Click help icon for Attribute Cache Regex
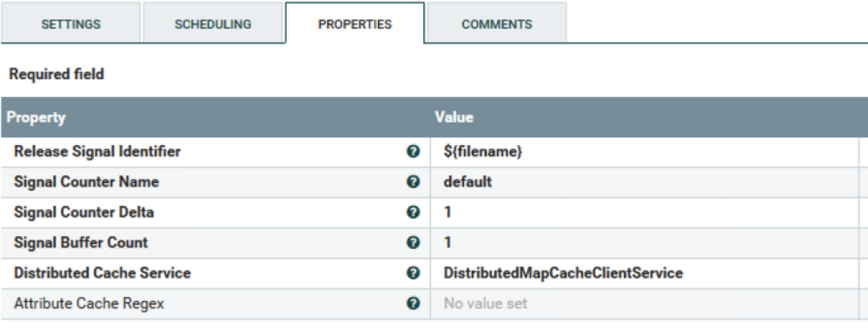The width and height of the screenshot is (868, 335). (411, 304)
